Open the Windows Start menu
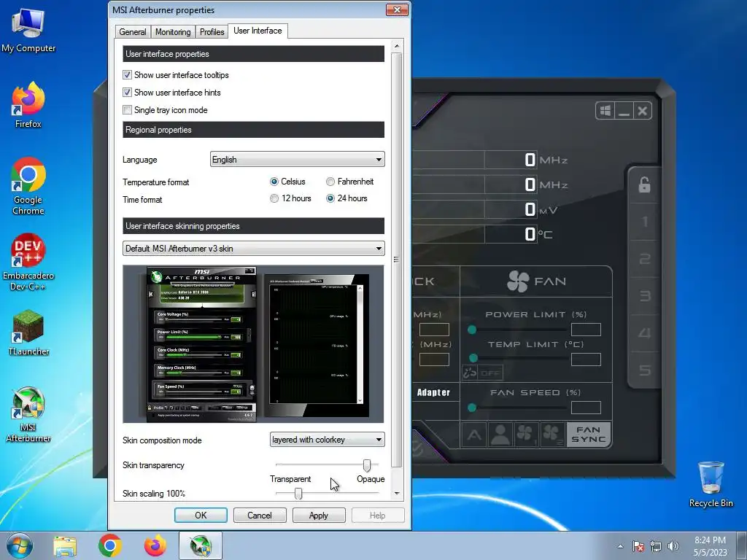This screenshot has height=560, width=747. (x=20, y=545)
